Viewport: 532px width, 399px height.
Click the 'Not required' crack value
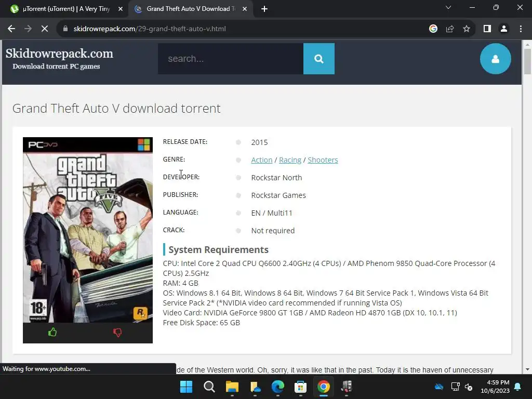tap(273, 230)
